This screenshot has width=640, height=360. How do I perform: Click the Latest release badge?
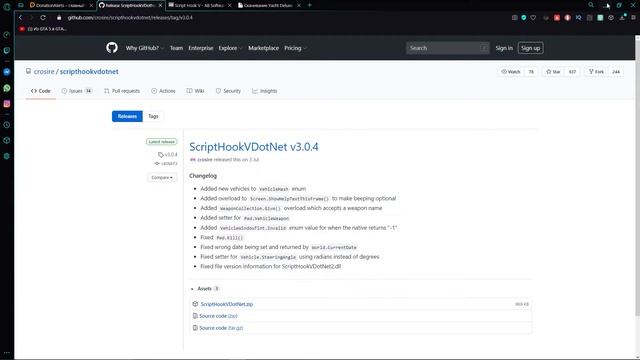162,142
